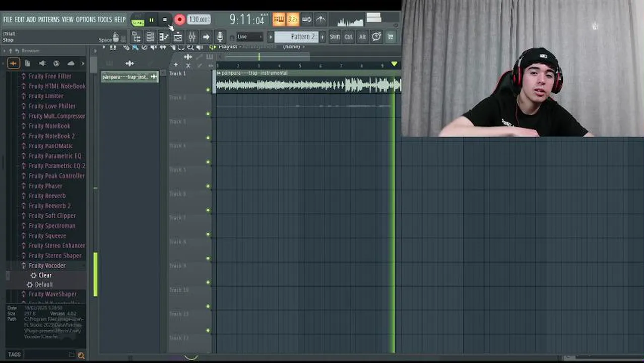Screen dimensions: 644x363
Task: Select the browser files tab icon
Action: tap(28, 63)
